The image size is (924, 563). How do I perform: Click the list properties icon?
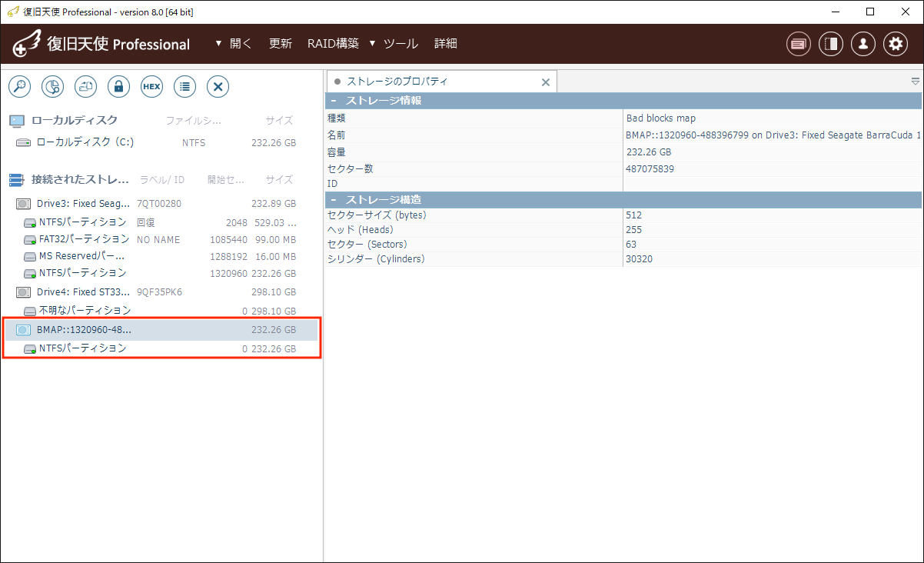click(184, 86)
